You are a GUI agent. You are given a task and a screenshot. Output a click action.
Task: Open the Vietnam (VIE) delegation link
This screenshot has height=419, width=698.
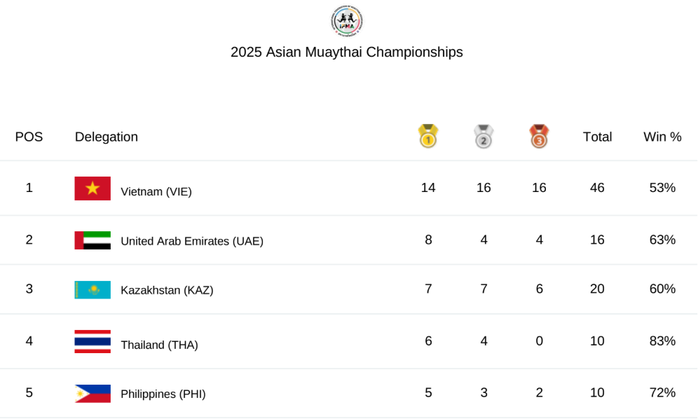(156, 191)
